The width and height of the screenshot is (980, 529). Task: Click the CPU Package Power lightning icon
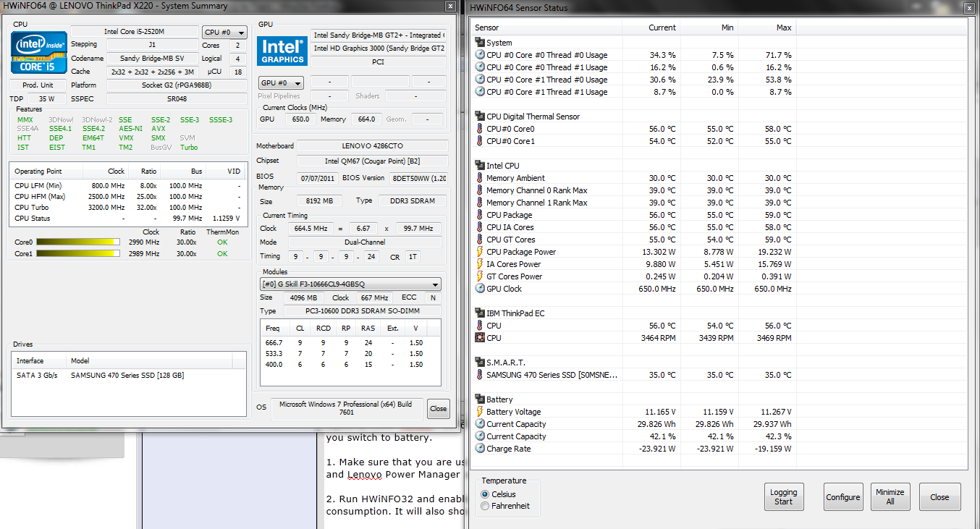click(480, 252)
